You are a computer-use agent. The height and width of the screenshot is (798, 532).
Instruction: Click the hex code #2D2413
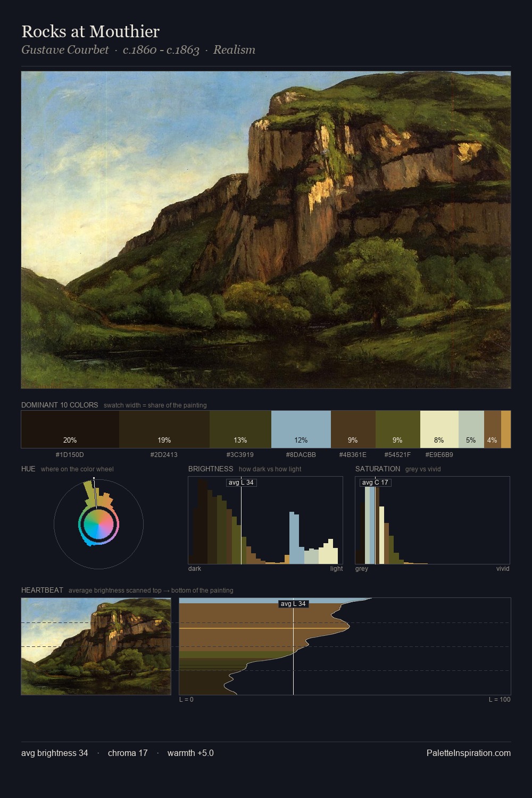[x=164, y=455]
